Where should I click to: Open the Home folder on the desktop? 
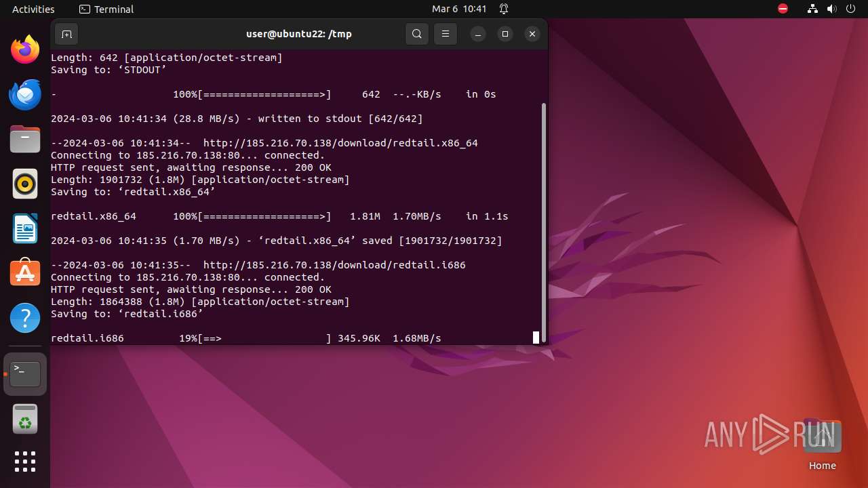822,445
